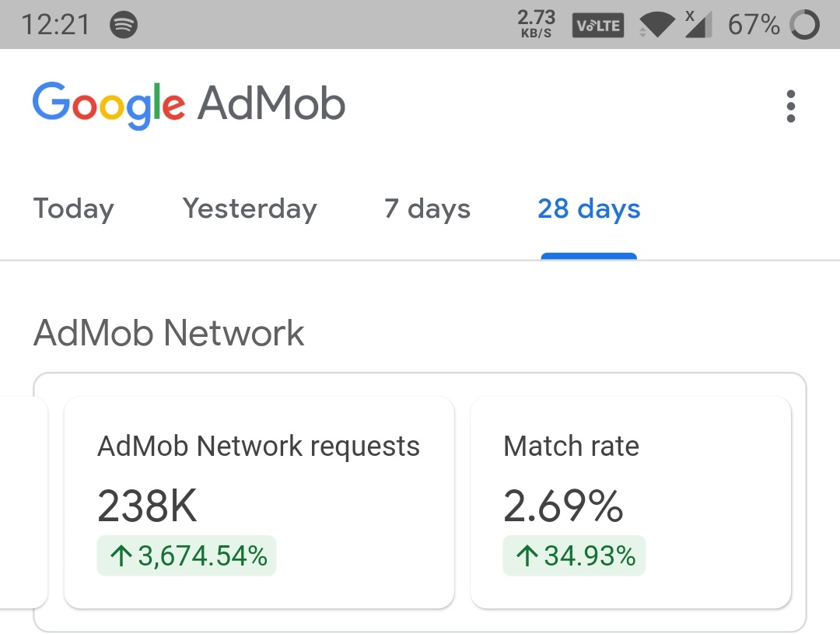Tap the Wi-Fi signal icon

click(659, 26)
